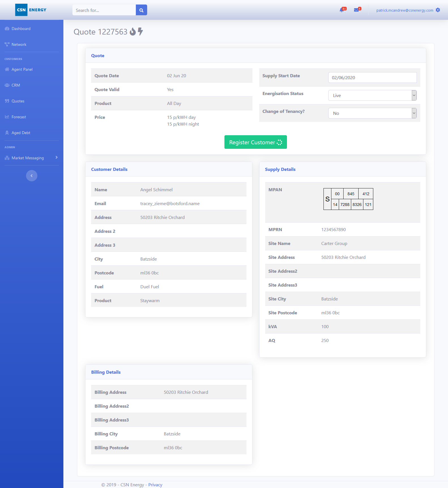Open the Forecast sidebar item
Image resolution: width=448 pixels, height=488 pixels.
coord(19,117)
